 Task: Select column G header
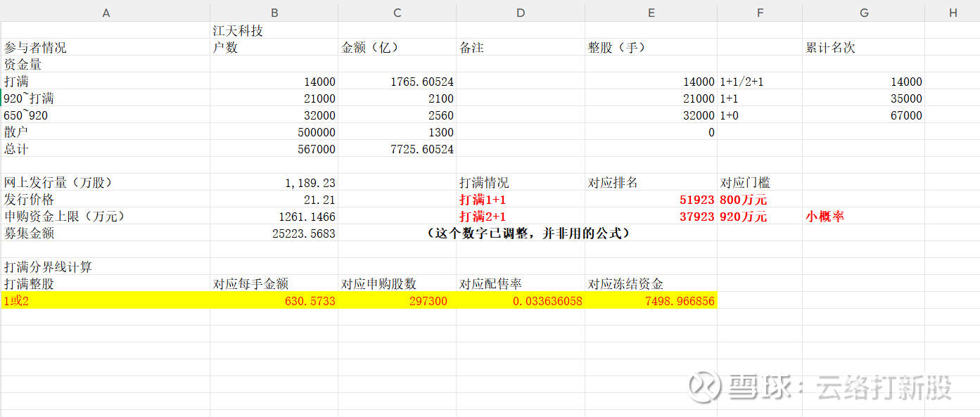pyautogui.click(x=863, y=13)
